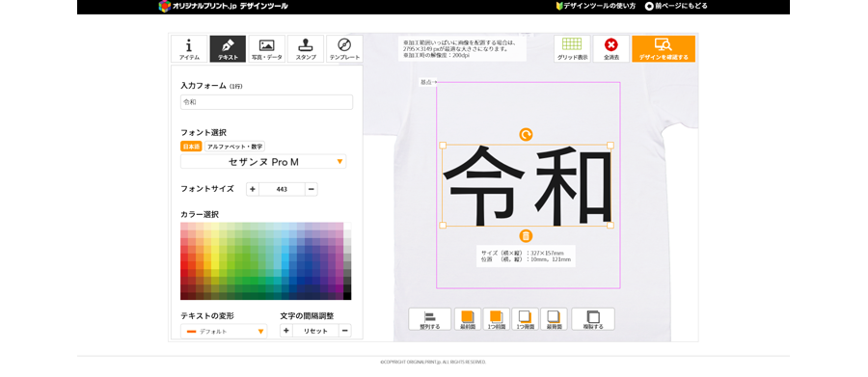This screenshot has width=868, height=377.
Task: Click the rotate handle above the 令和 text
Action: [x=526, y=135]
